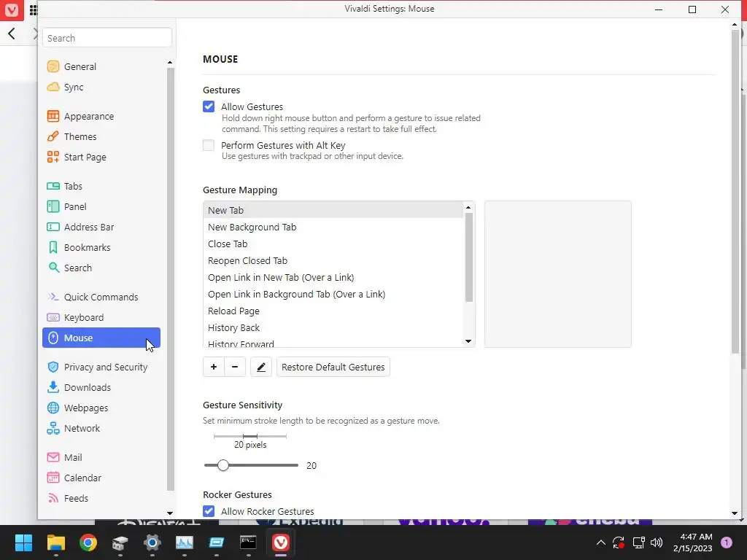Screen dimensions: 747x560
Task: Open the Start Page icon in the sidebar
Action: 53,157
